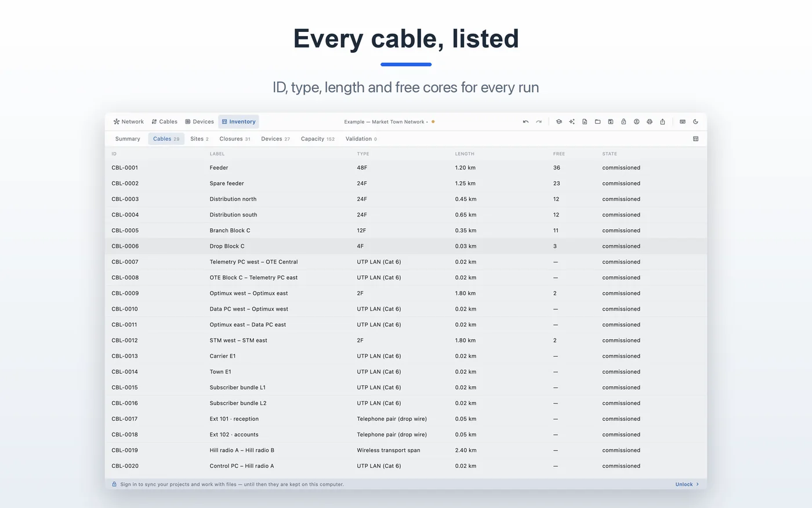Image resolution: width=812 pixels, height=508 pixels.
Task: Open the Cables top-level view
Action: [165, 122]
